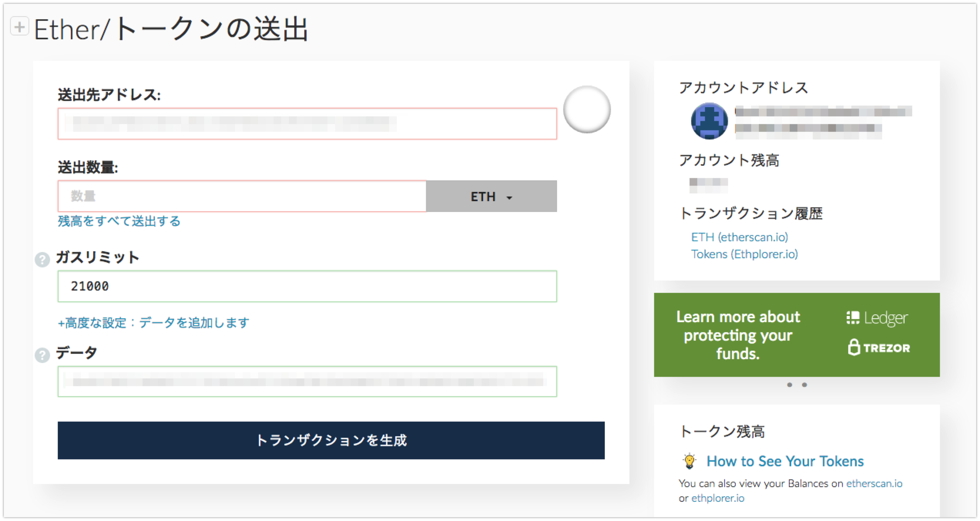Click the 送出数量: label
Viewport: 980px width, 521px height.
[x=88, y=167]
